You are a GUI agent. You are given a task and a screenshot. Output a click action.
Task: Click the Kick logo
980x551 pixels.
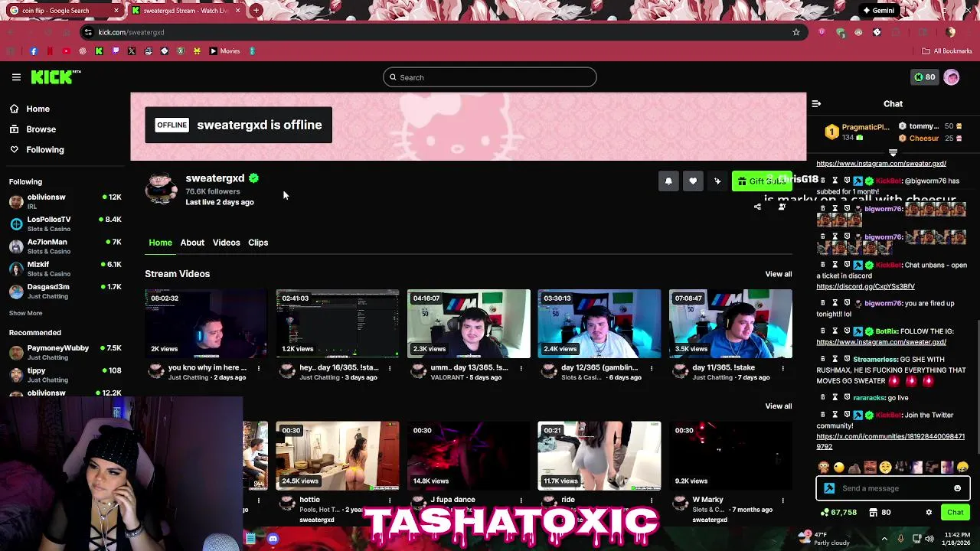coord(55,77)
